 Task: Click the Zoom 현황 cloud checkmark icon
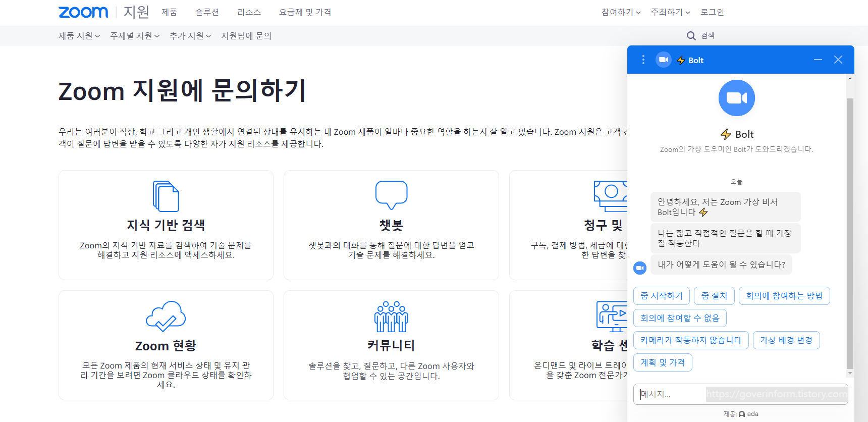coord(166,316)
